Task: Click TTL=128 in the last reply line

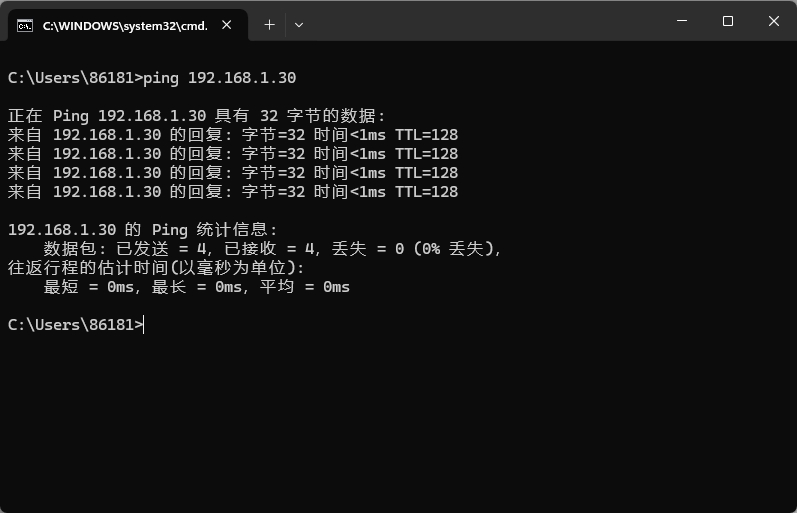Action: point(426,192)
